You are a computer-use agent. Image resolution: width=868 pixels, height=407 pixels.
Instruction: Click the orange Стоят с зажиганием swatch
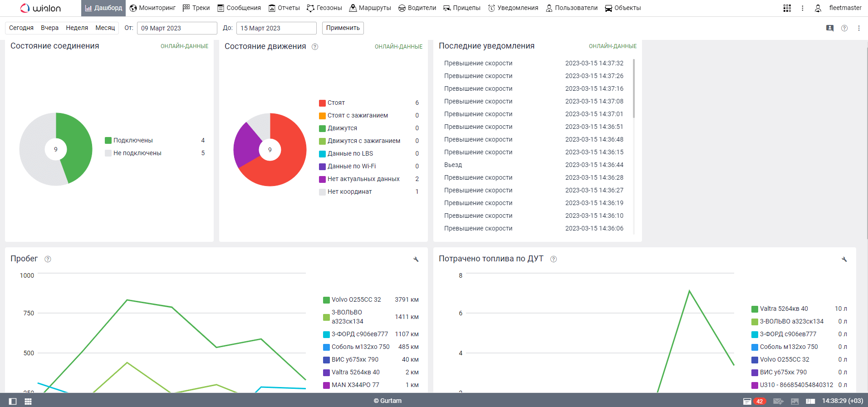322,116
